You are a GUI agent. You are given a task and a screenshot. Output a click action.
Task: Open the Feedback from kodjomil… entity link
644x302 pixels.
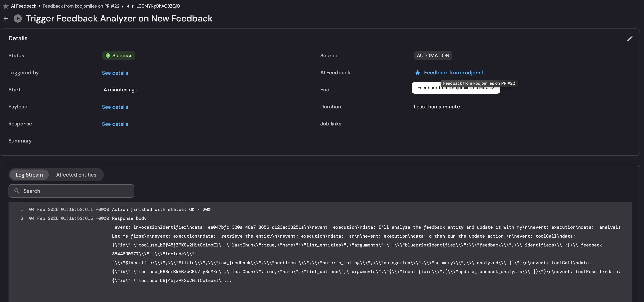[x=455, y=73]
